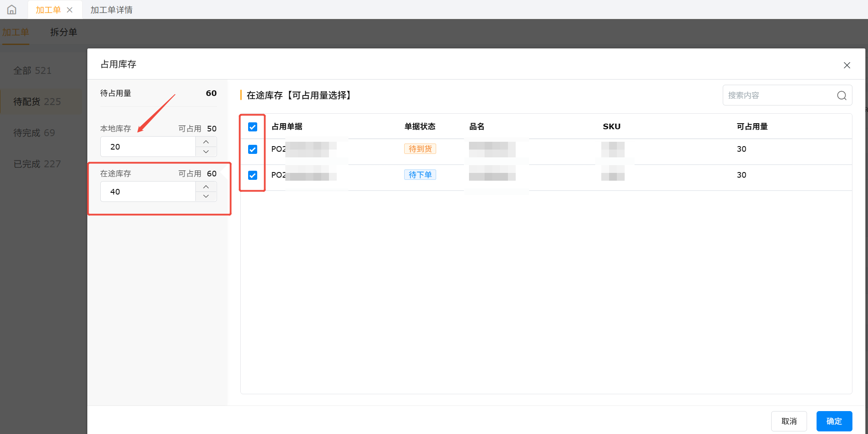Close the 加工单 tab

click(x=70, y=10)
